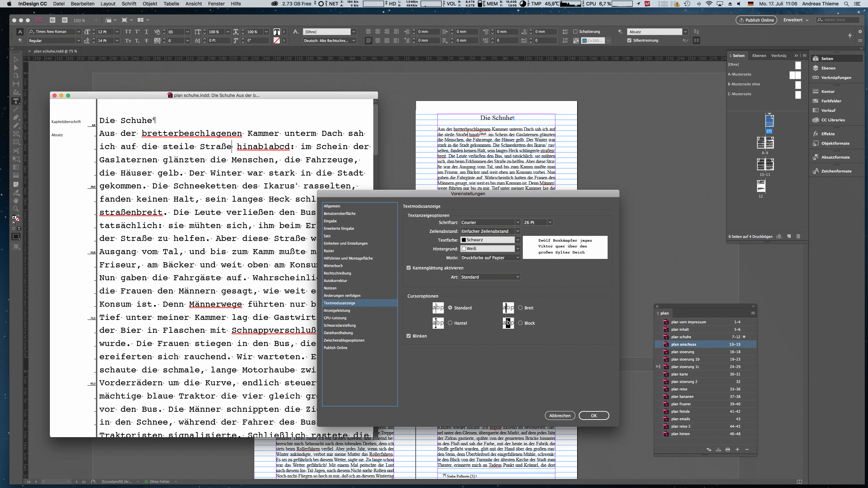
Task: Switch to the Ebenen tab in pages panel
Action: coord(759,56)
